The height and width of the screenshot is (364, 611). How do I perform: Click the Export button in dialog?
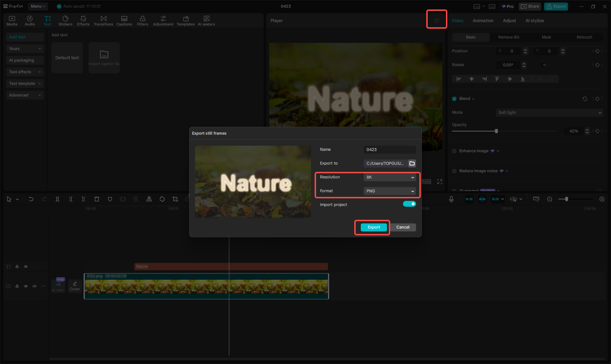click(374, 227)
